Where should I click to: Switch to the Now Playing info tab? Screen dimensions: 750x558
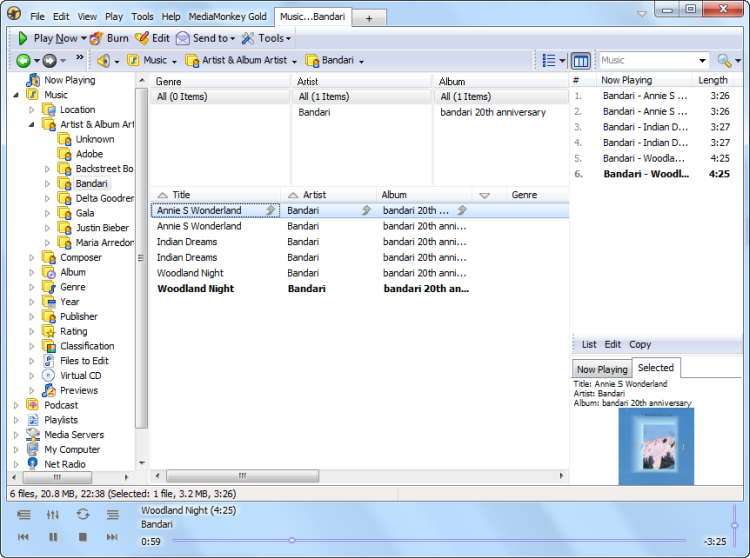(602, 369)
